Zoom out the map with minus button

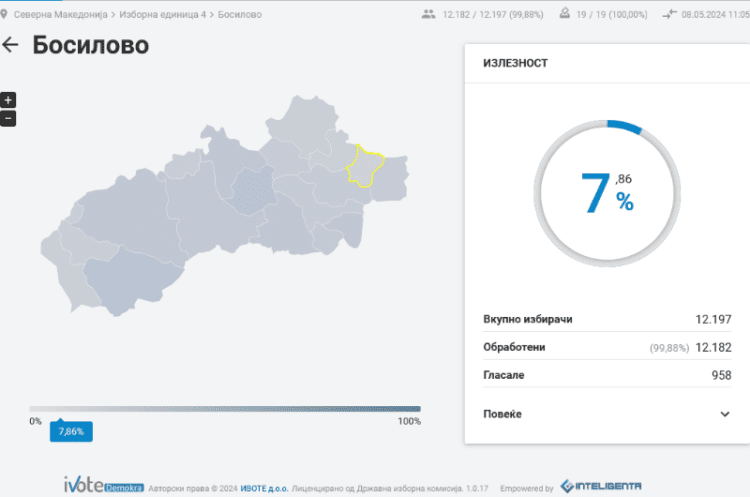[8, 118]
